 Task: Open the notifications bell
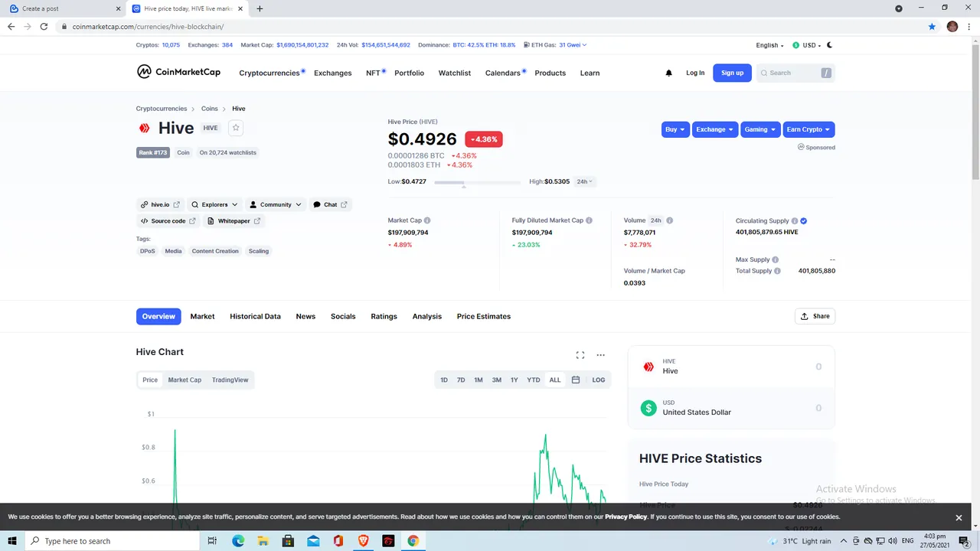pos(668,73)
